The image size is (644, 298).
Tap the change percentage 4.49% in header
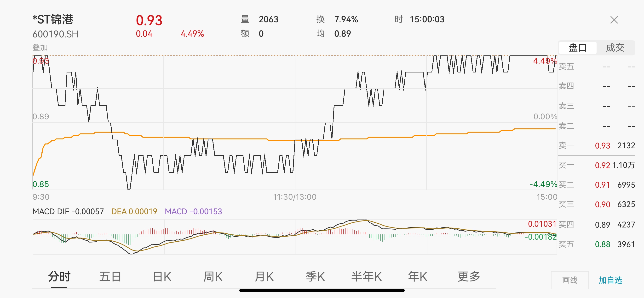tap(192, 34)
